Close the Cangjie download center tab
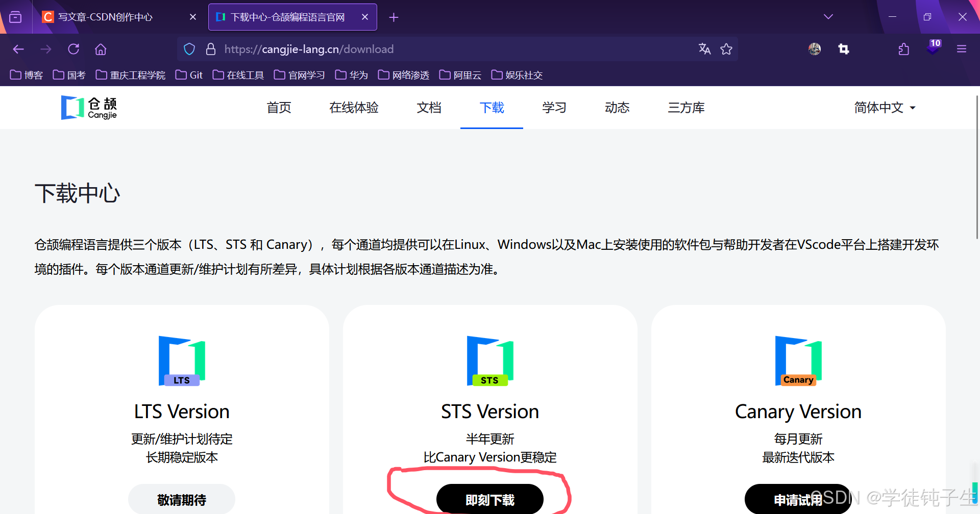This screenshot has width=980, height=514. (x=365, y=17)
